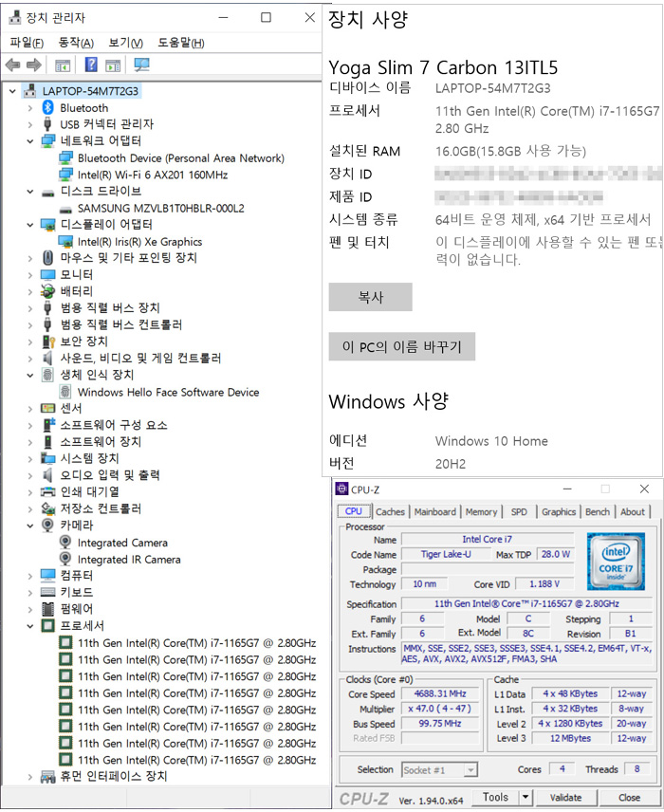Switch to the SPD tab in CPU-Z
664x812 pixels.
click(x=519, y=511)
